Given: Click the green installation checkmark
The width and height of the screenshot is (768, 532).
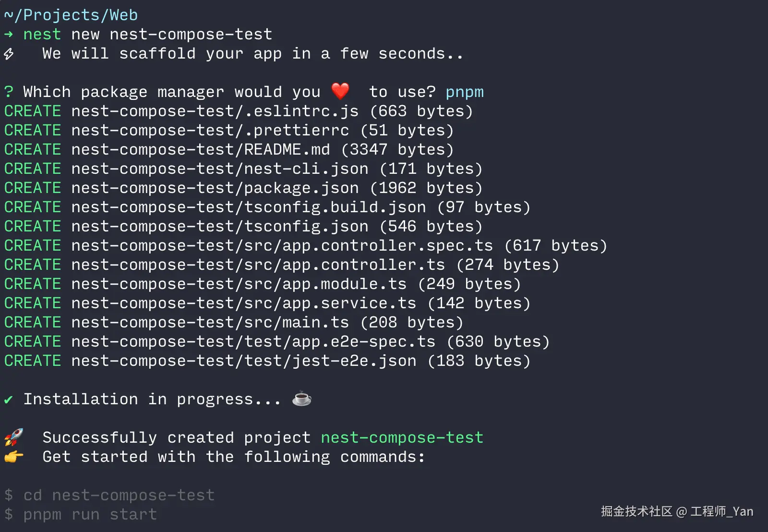Looking at the screenshot, I should pos(8,399).
